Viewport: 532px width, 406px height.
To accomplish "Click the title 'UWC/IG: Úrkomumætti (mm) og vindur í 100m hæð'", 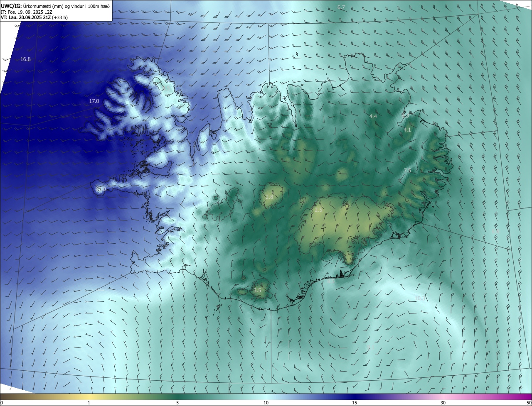I will pyautogui.click(x=55, y=6).
